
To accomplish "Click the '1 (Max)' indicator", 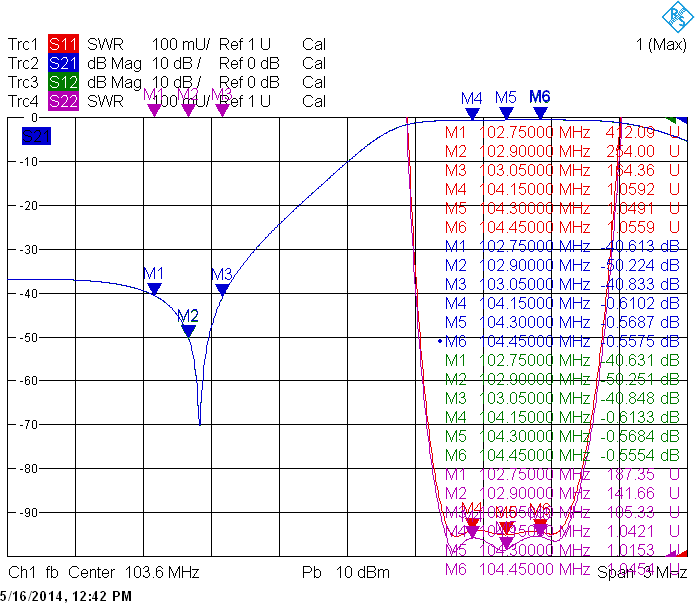I will pyautogui.click(x=661, y=44).
